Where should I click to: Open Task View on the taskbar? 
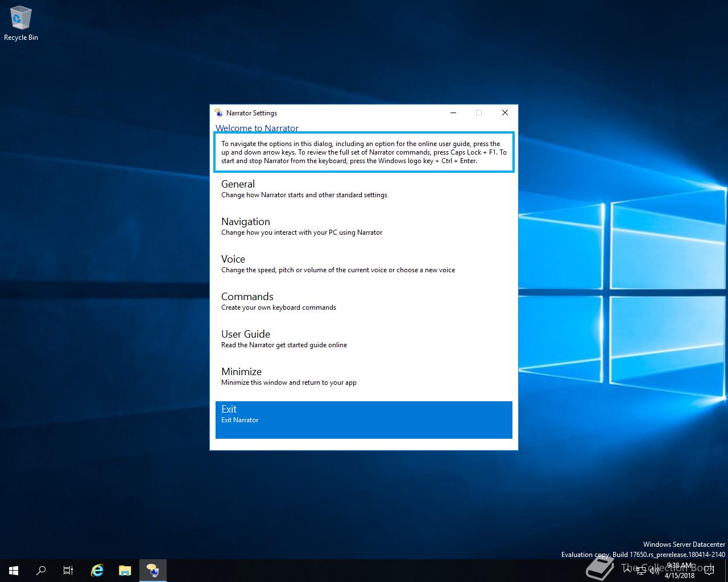click(68, 570)
